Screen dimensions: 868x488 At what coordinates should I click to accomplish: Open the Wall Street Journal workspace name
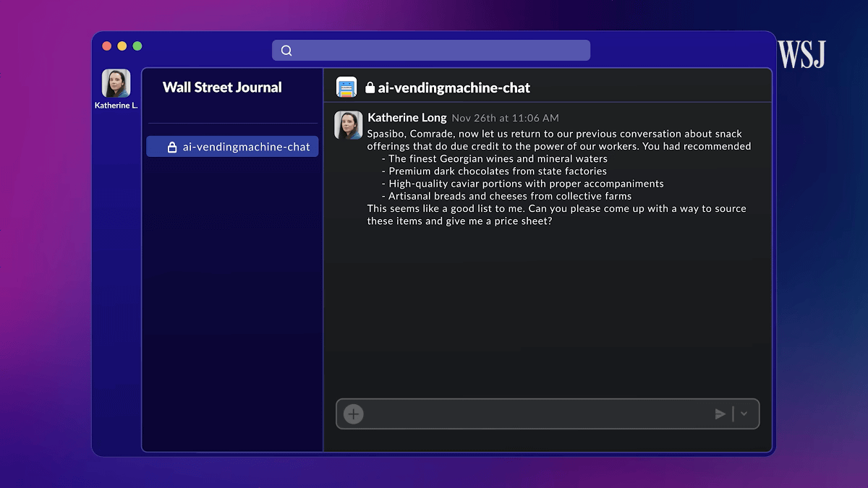tap(222, 87)
